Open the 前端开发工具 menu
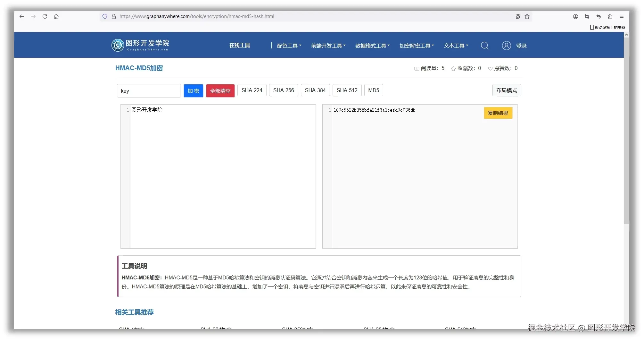 [328, 45]
